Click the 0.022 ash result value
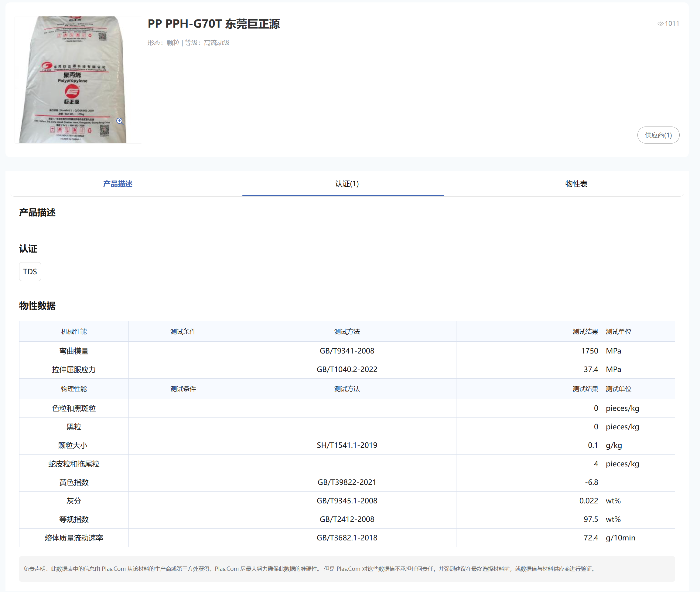This screenshot has height=592, width=700. pos(589,500)
